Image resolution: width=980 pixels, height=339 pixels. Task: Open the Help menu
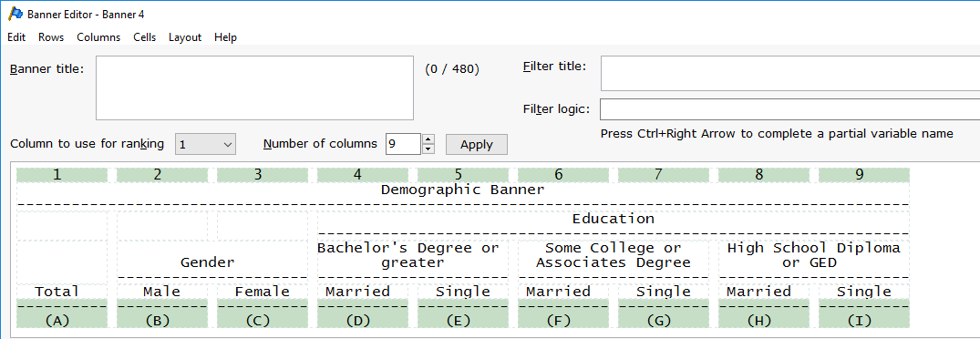pyautogui.click(x=225, y=37)
